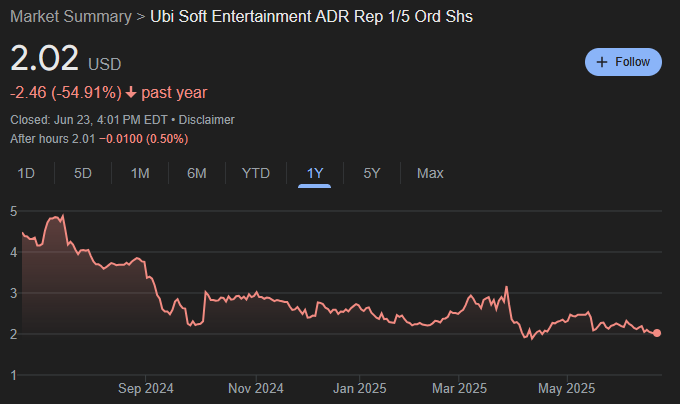680x404 pixels.
Task: Switch to the 1M chart range
Action: 140,173
